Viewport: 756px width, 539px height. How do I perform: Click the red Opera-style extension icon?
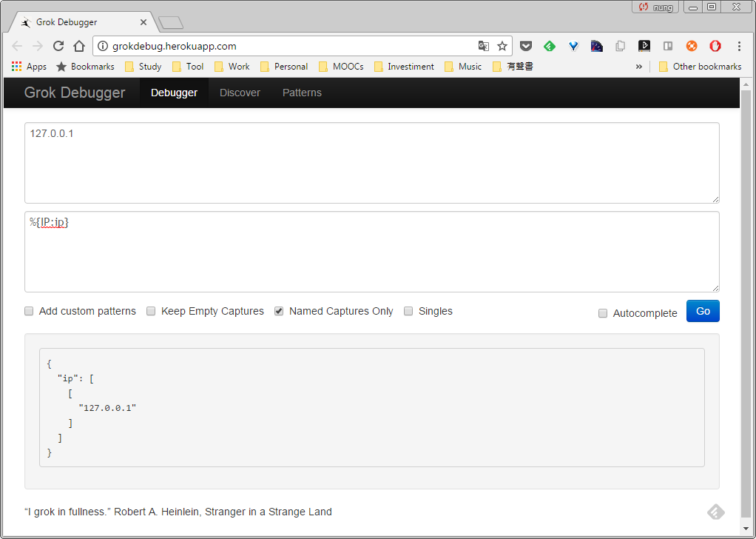[715, 47]
